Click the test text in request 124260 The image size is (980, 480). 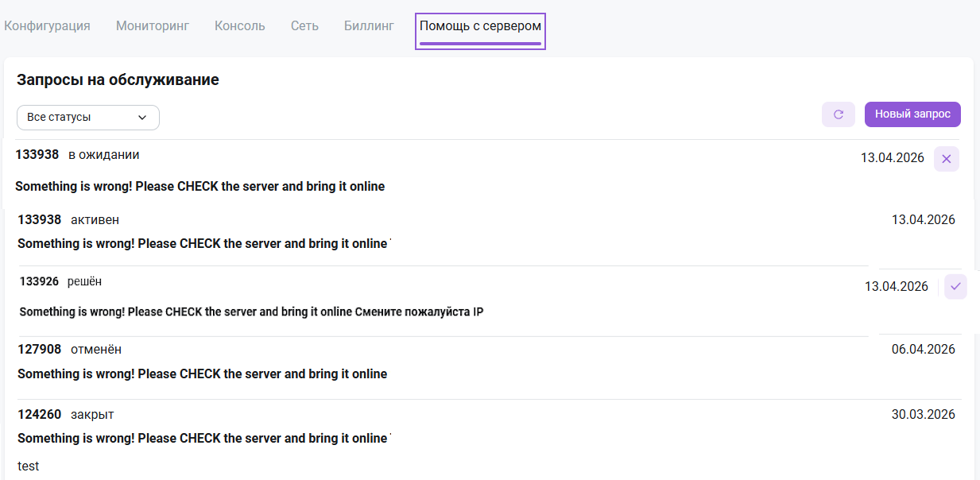coord(29,466)
